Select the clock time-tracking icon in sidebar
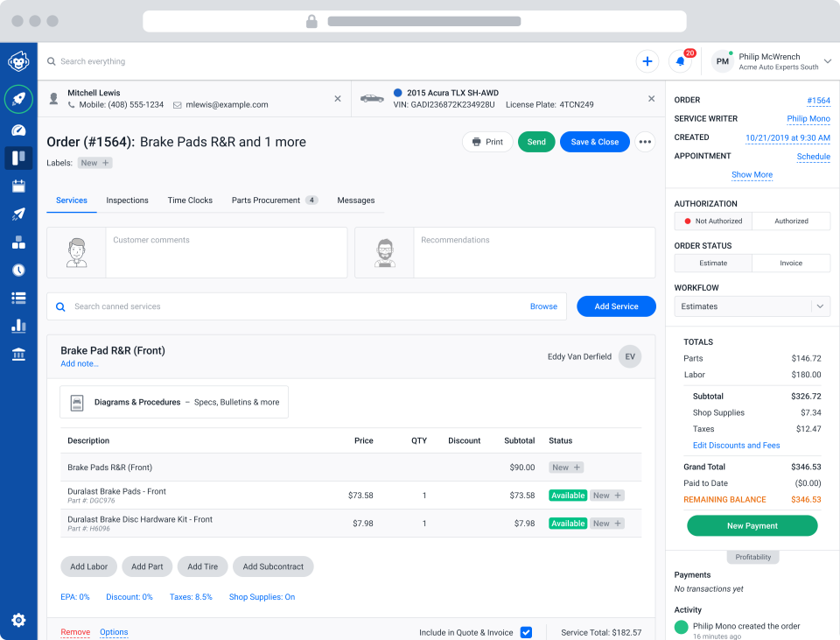Viewport: 840px width, 640px height. (x=17, y=270)
